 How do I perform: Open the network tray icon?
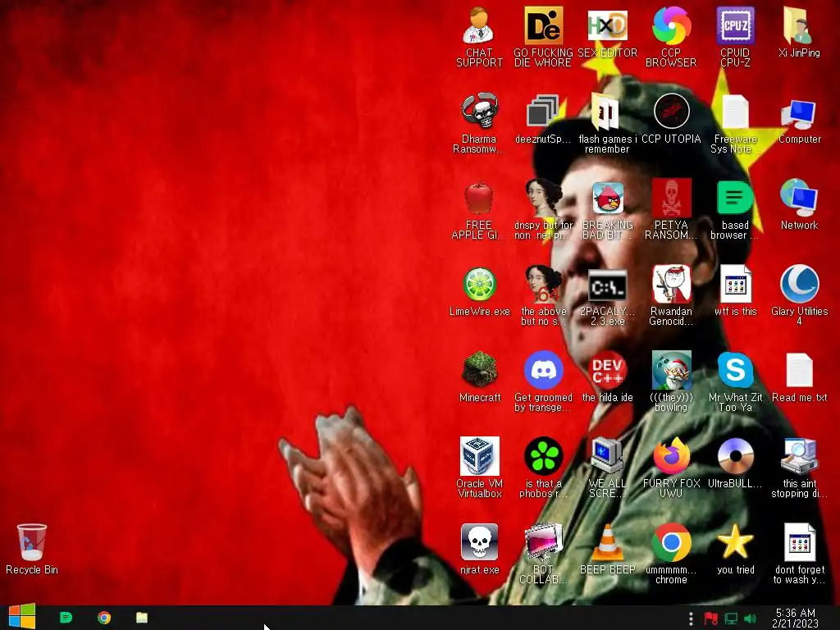pos(731,619)
